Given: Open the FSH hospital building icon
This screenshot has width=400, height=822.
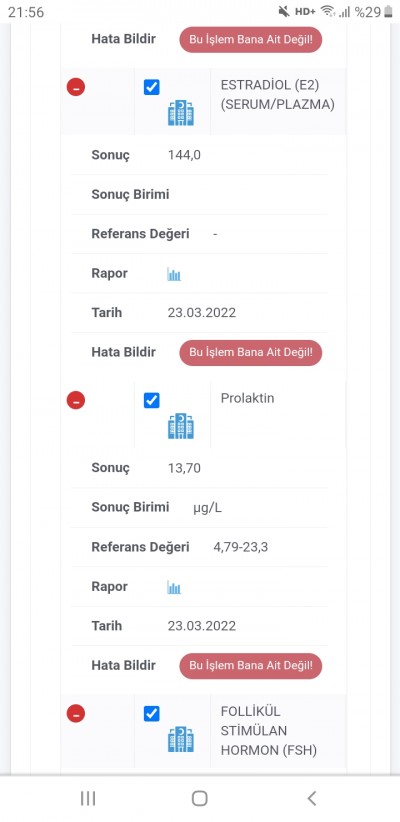Looking at the screenshot, I should tap(181, 740).
